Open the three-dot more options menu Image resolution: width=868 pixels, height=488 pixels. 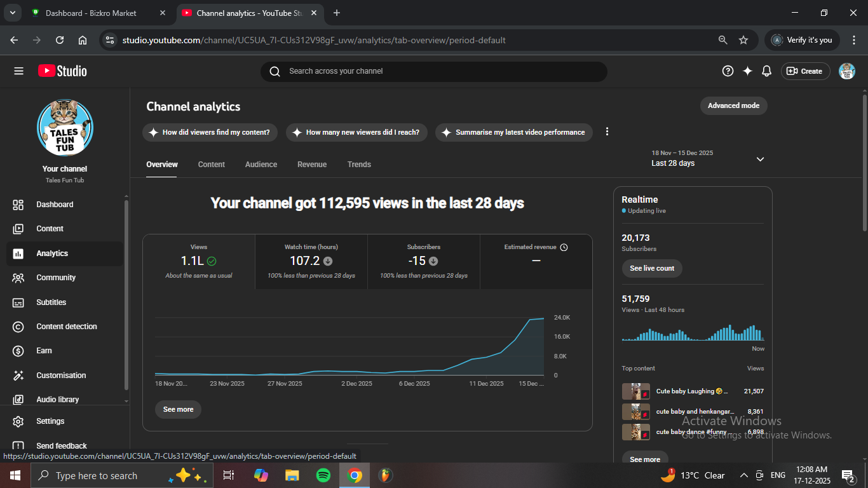click(x=607, y=132)
